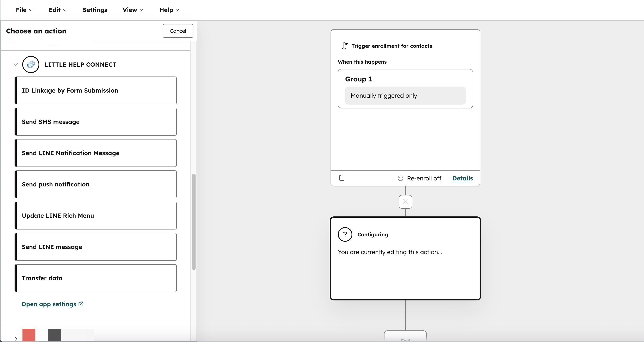Click the question mark icon on Configuring card

[x=345, y=234]
